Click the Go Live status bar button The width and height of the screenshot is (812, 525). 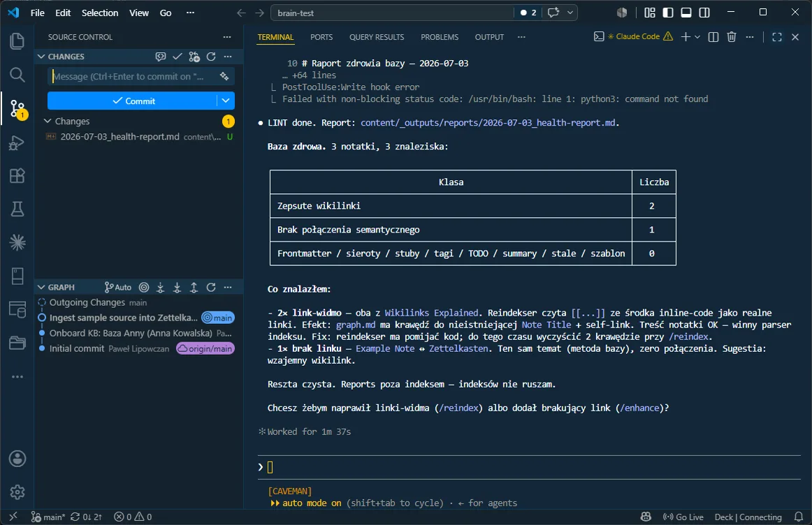pyautogui.click(x=683, y=517)
